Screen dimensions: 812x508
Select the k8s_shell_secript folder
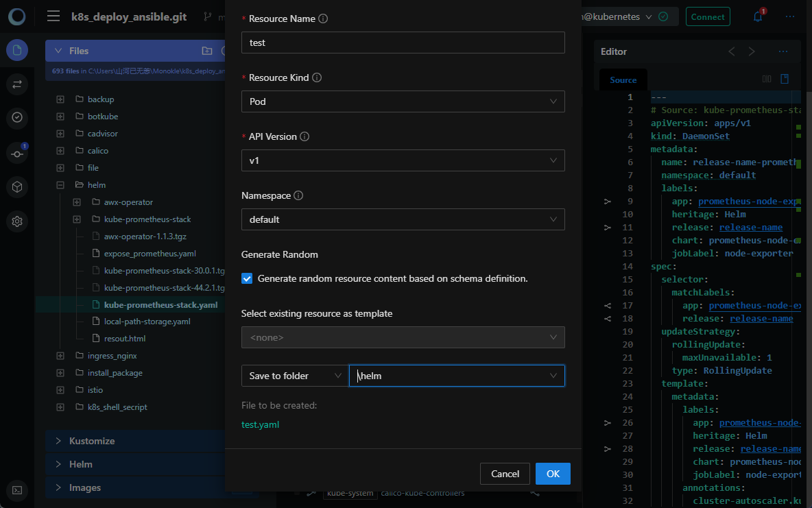click(117, 407)
